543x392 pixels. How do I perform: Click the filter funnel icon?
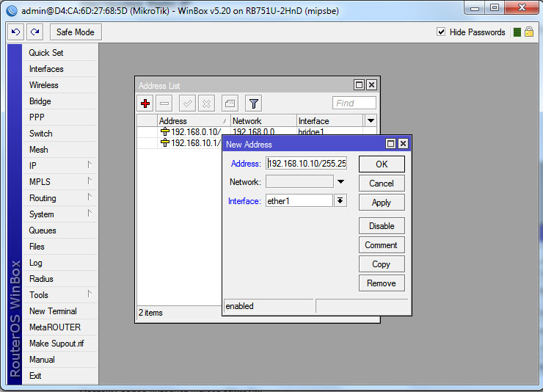pyautogui.click(x=253, y=104)
